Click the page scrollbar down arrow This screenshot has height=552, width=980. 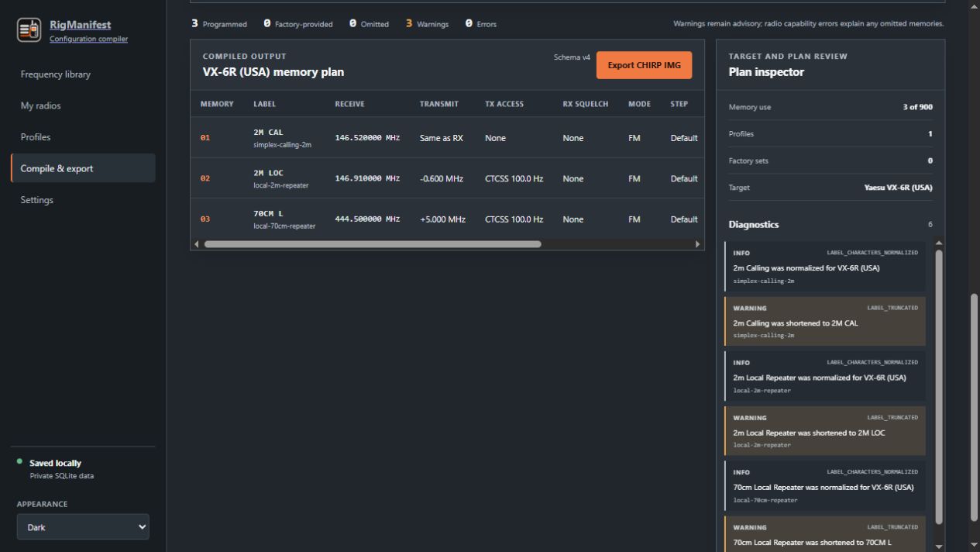[x=974, y=546]
